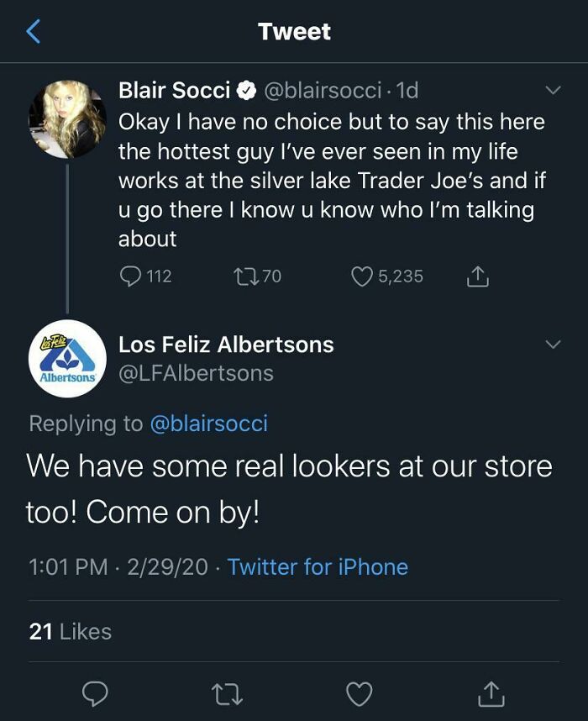Open Blair Socci's profile picture

(67, 119)
